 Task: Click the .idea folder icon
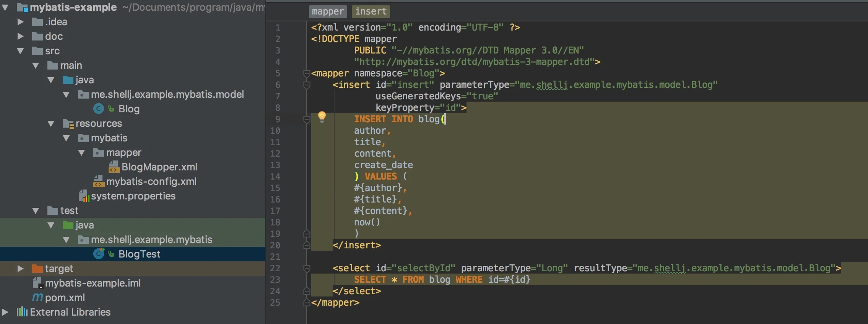point(37,22)
